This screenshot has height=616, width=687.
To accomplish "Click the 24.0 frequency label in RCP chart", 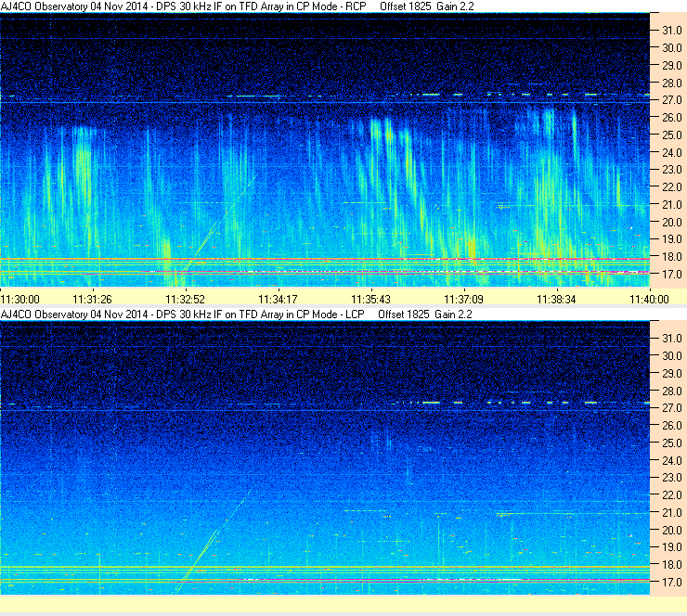I will (x=671, y=152).
